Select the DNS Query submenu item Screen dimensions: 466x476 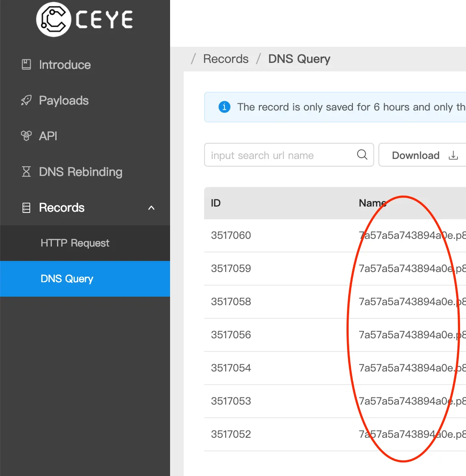pyautogui.click(x=67, y=279)
